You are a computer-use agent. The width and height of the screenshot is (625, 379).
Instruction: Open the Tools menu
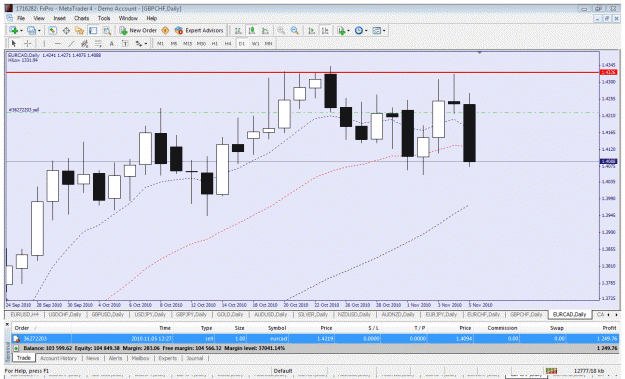(x=104, y=18)
